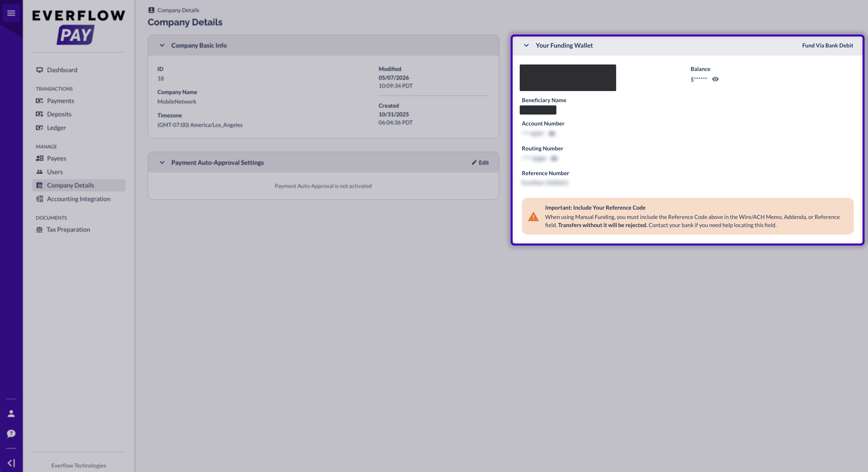Click the Created date 10/31/2025

[x=393, y=114]
